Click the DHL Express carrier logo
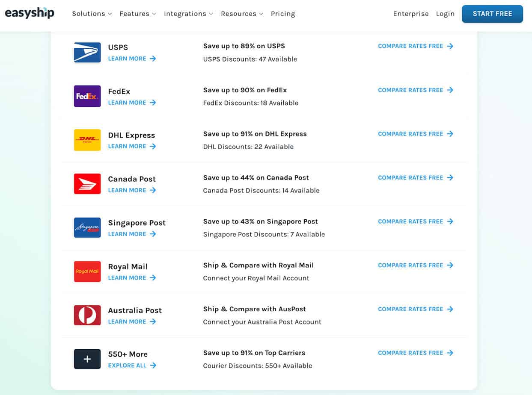532x395 pixels. click(87, 140)
